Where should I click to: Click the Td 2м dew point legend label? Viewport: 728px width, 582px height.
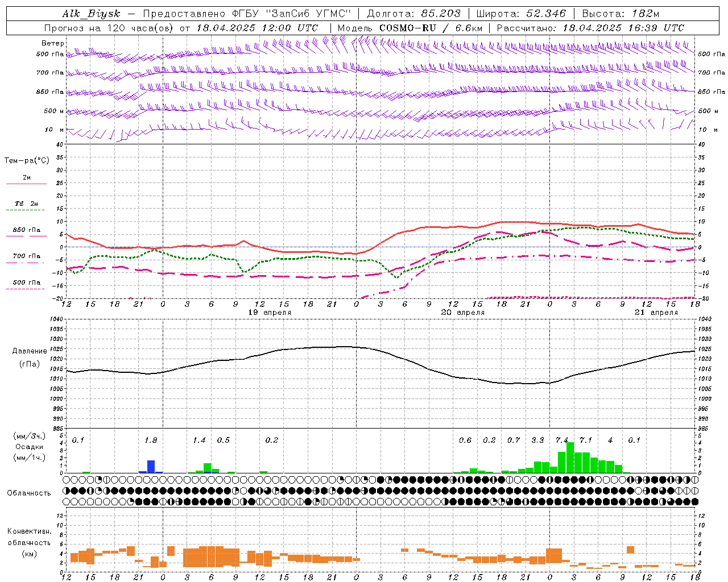tap(27, 203)
